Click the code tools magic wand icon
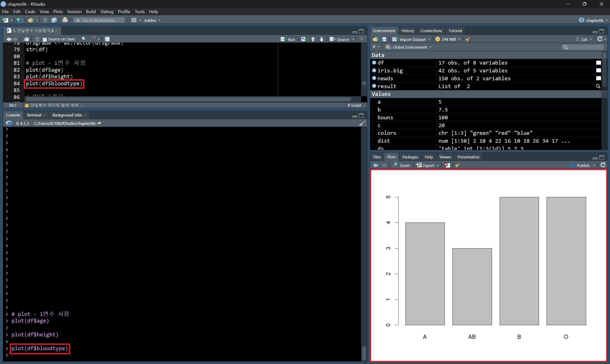 click(93, 39)
